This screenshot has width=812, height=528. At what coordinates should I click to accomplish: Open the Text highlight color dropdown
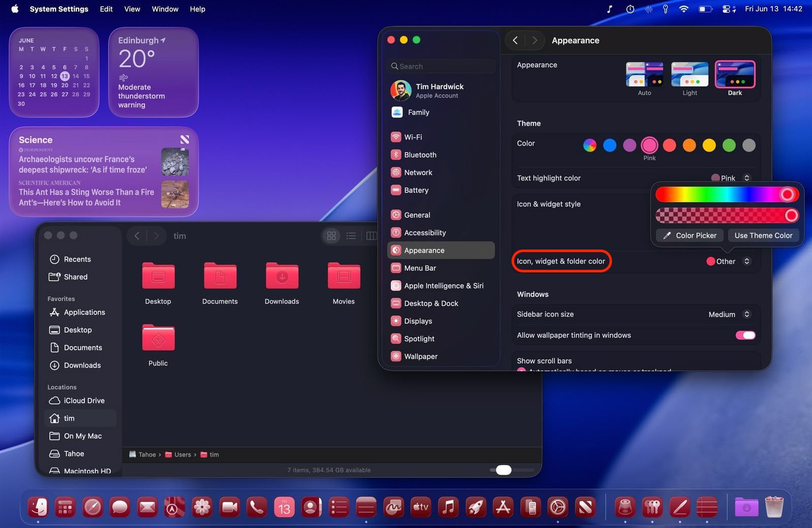point(746,178)
